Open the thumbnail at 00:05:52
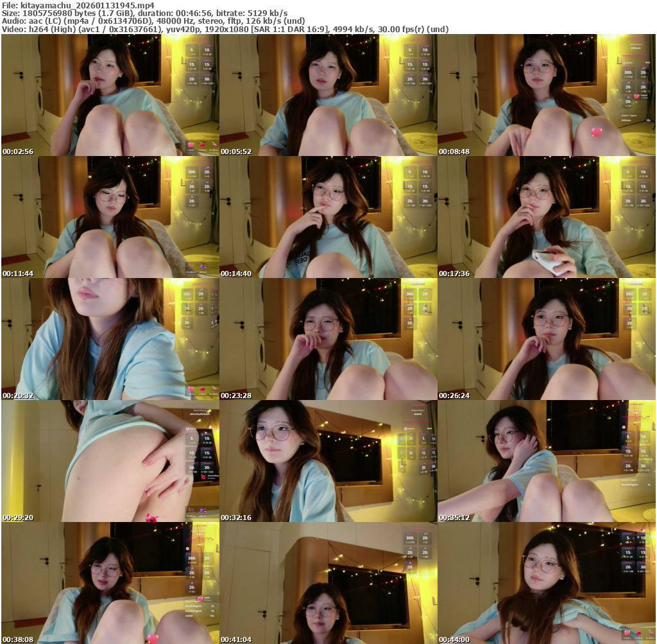The height and width of the screenshot is (644, 657). click(x=328, y=95)
